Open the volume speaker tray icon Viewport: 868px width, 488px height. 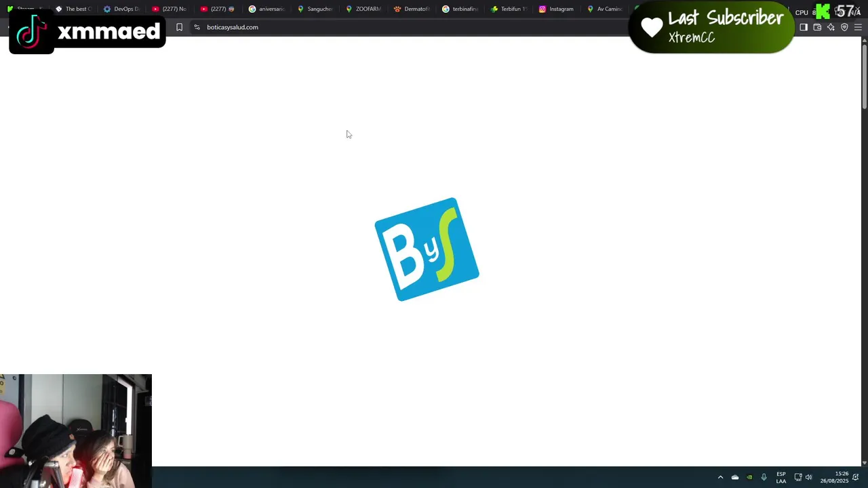[808, 477]
